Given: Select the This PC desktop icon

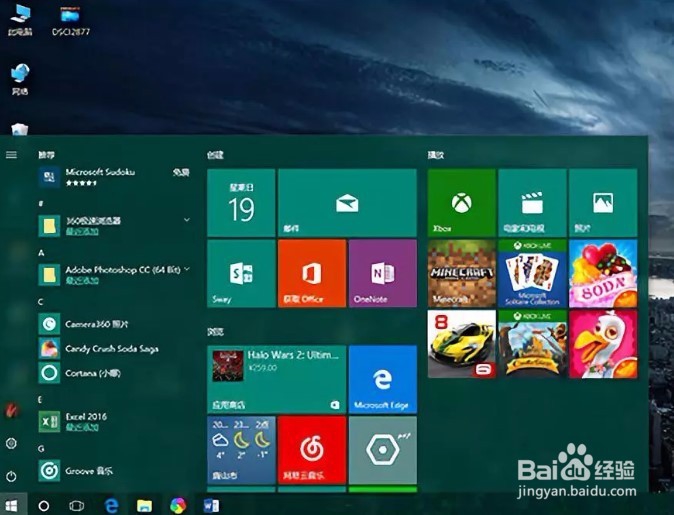Looking at the screenshot, I should pos(20,20).
